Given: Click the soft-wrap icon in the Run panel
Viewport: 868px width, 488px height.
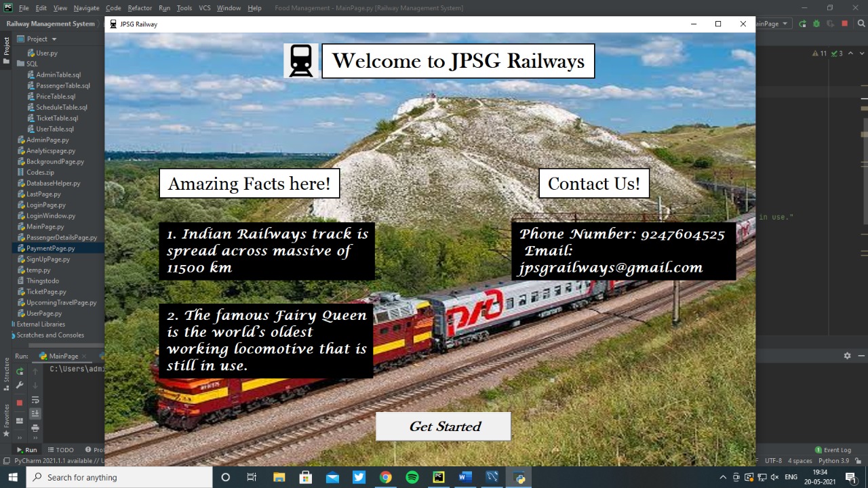Looking at the screenshot, I should 35,401.
